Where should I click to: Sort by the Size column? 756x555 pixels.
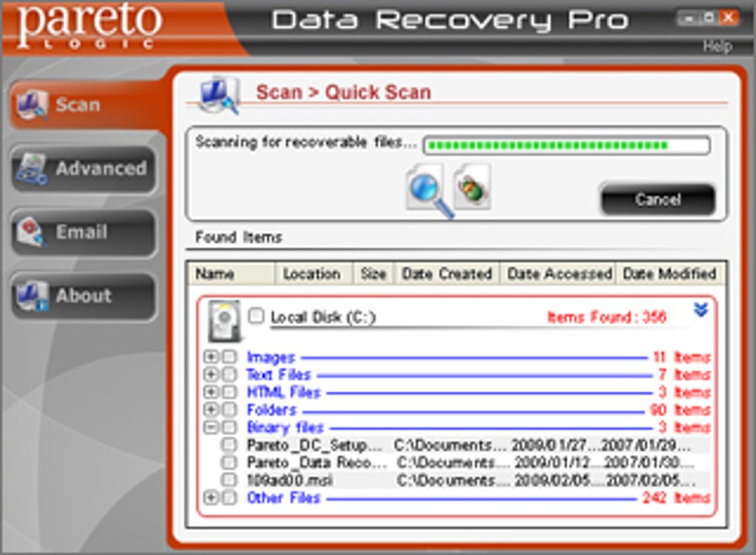[374, 274]
